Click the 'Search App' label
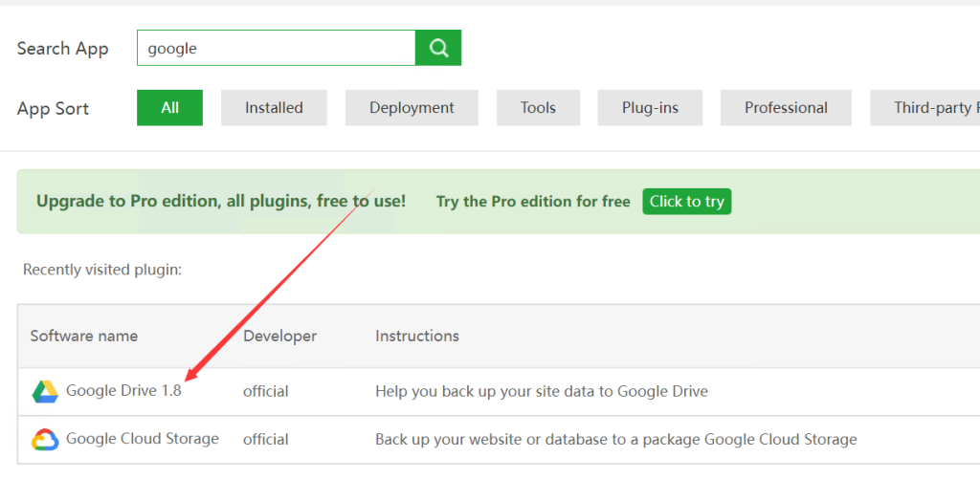This screenshot has height=479, width=980. [x=62, y=49]
